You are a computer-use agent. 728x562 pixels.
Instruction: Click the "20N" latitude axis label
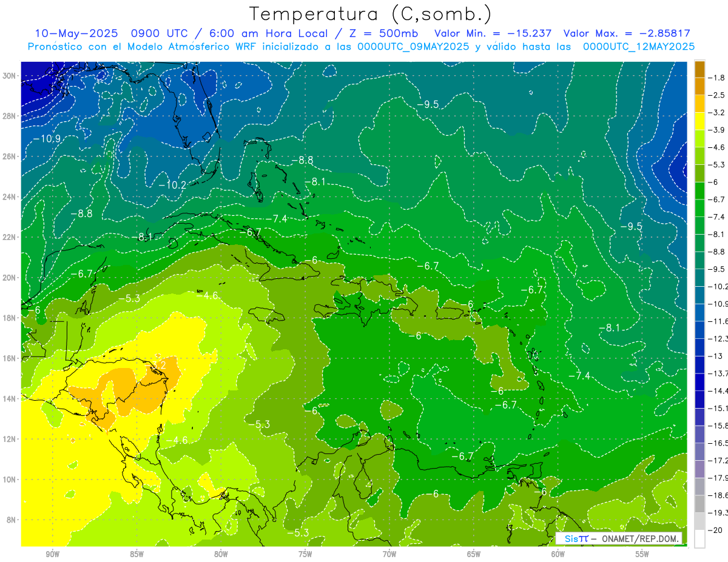coord(10,278)
